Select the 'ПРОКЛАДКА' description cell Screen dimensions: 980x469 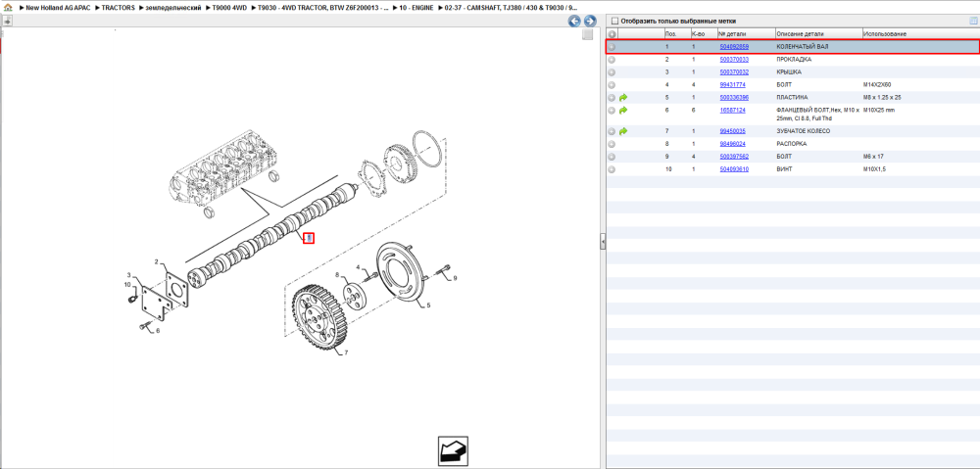[x=794, y=60]
